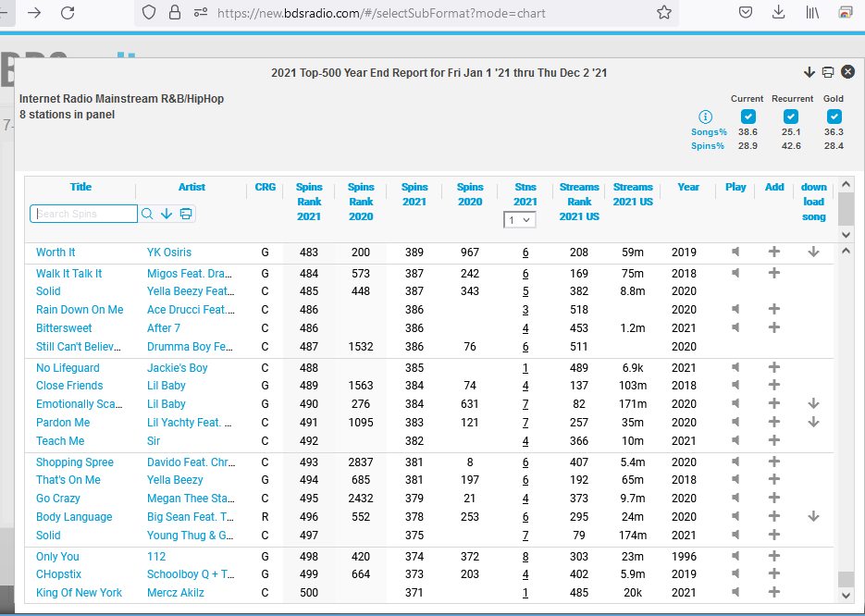Play the Bittersweet track
This screenshot has width=865, height=616.
pos(735,327)
